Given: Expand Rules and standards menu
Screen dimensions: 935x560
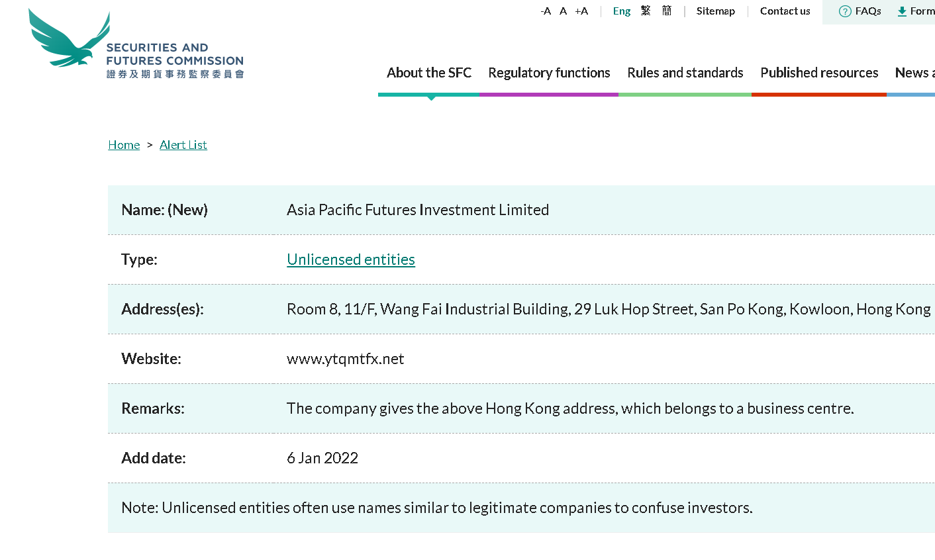Looking at the screenshot, I should pyautogui.click(x=685, y=73).
